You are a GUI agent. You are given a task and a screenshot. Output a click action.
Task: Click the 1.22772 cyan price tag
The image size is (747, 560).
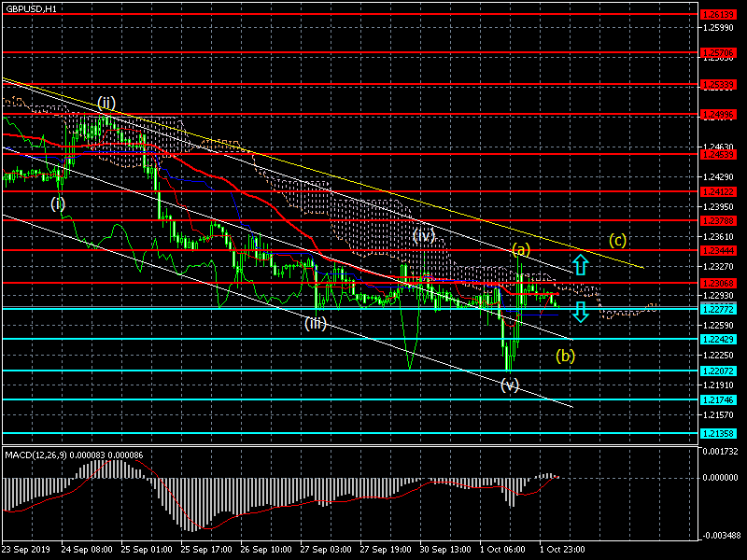718,310
